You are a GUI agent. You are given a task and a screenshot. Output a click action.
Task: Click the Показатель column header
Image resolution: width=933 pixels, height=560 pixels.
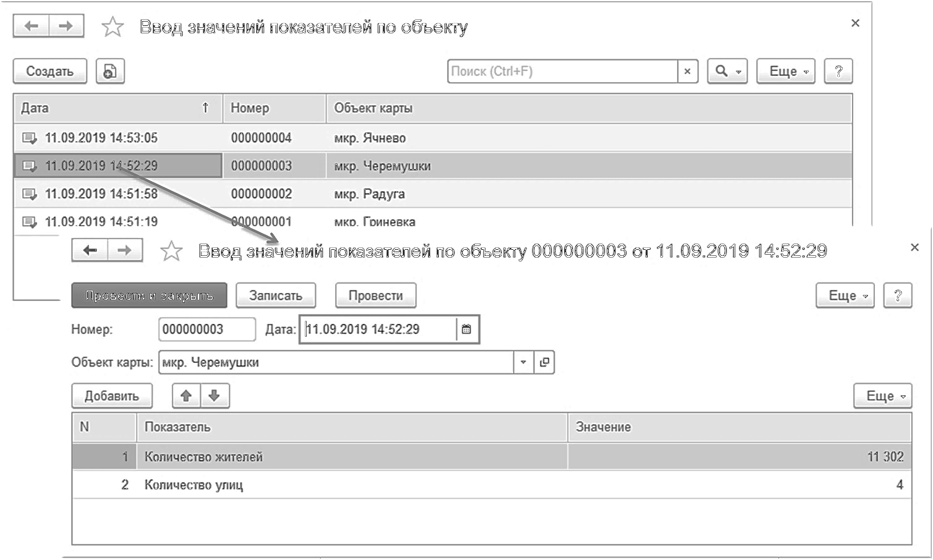(351, 427)
